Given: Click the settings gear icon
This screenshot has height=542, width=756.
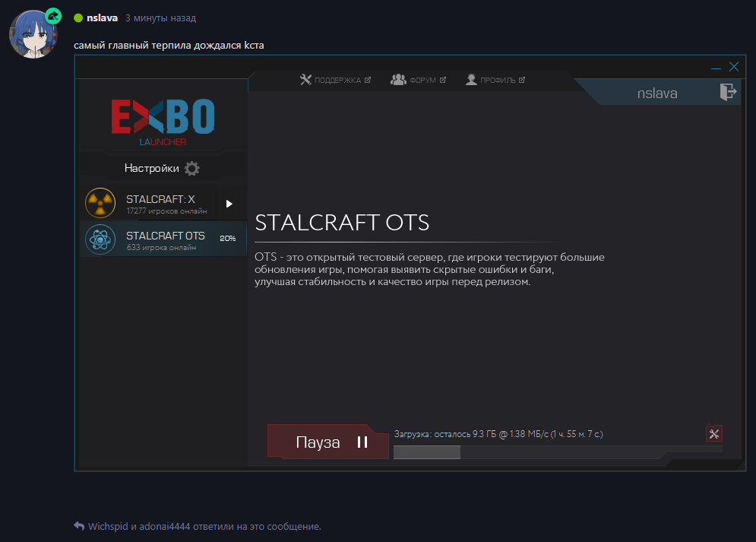Looking at the screenshot, I should pos(192,168).
